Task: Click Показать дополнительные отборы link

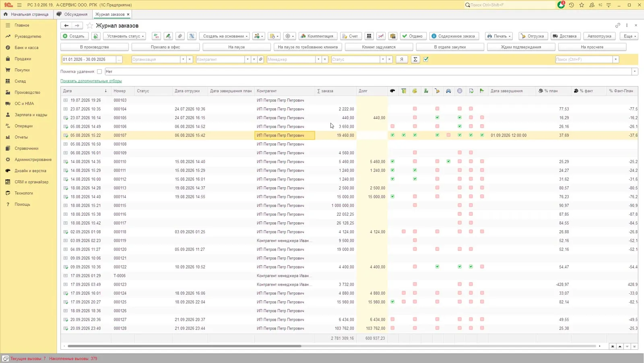Action: pos(91,81)
